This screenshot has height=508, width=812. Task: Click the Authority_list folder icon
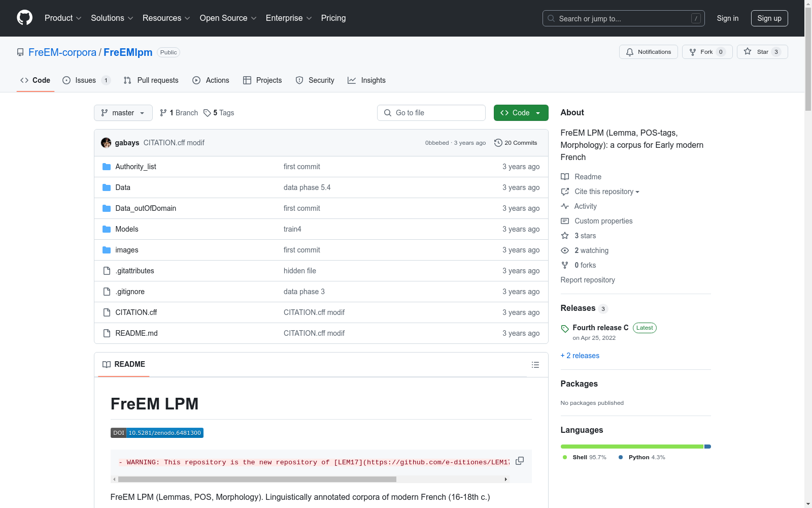pos(107,167)
